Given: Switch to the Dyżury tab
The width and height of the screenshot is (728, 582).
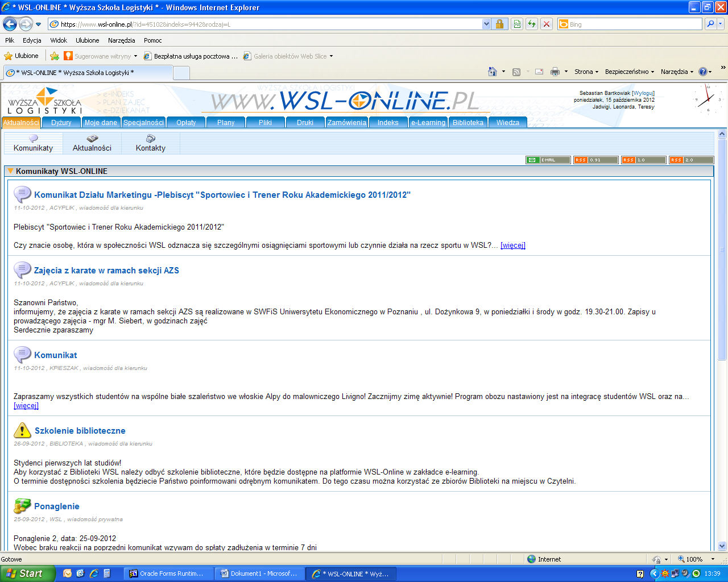Looking at the screenshot, I should (x=61, y=122).
